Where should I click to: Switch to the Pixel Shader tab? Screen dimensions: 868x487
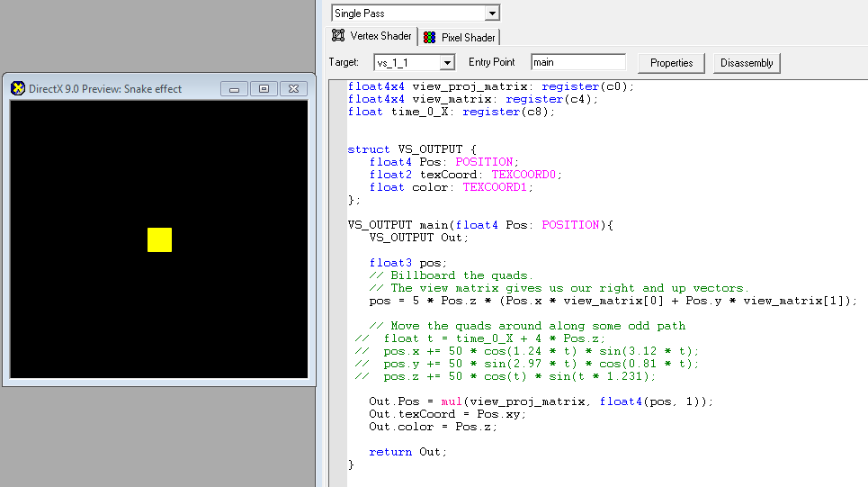click(x=468, y=38)
